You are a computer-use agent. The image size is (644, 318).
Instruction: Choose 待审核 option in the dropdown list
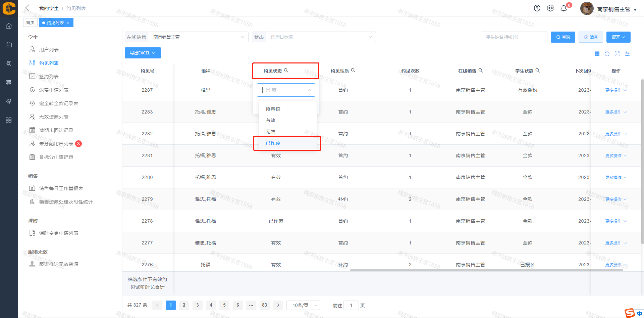click(x=273, y=109)
